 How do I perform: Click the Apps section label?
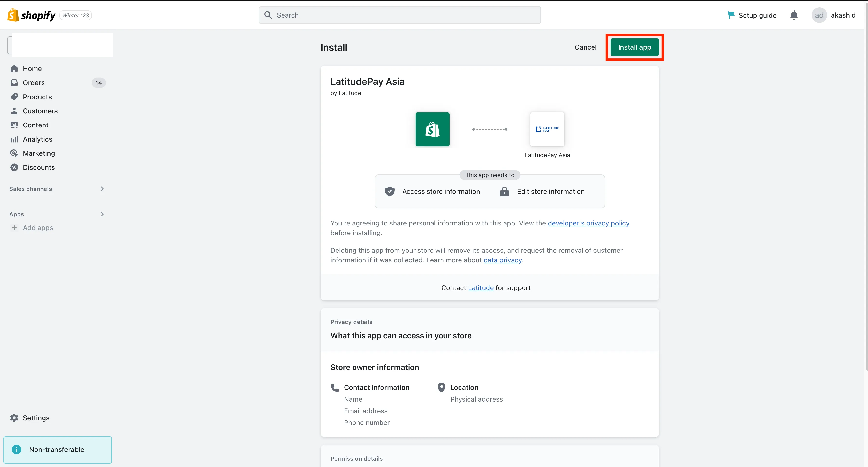click(x=17, y=214)
